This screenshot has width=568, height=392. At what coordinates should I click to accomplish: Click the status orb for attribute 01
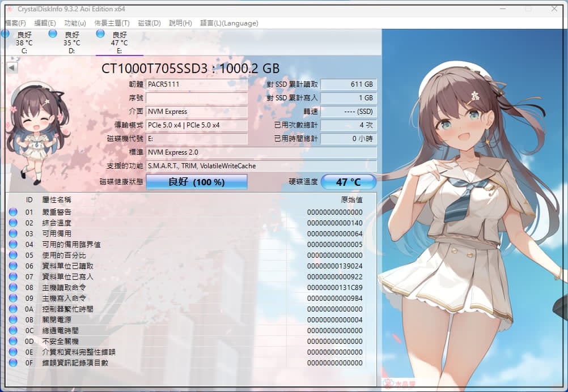coord(13,212)
